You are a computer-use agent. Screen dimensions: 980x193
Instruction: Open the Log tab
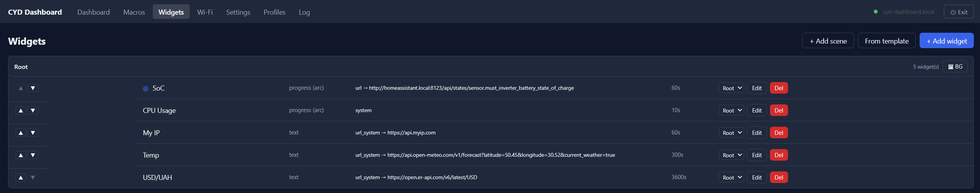[304, 12]
